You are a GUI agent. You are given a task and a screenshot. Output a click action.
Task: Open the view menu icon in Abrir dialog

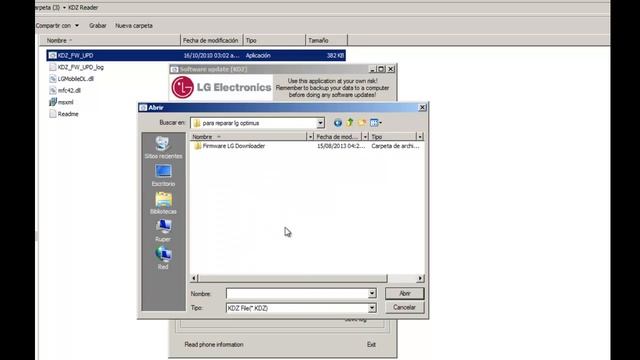click(376, 122)
